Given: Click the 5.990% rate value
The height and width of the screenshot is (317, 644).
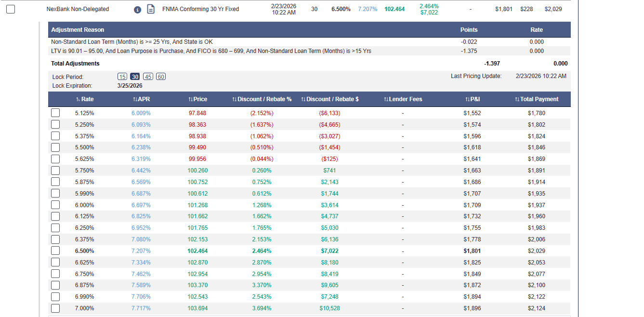Looking at the screenshot, I should 84,194.
